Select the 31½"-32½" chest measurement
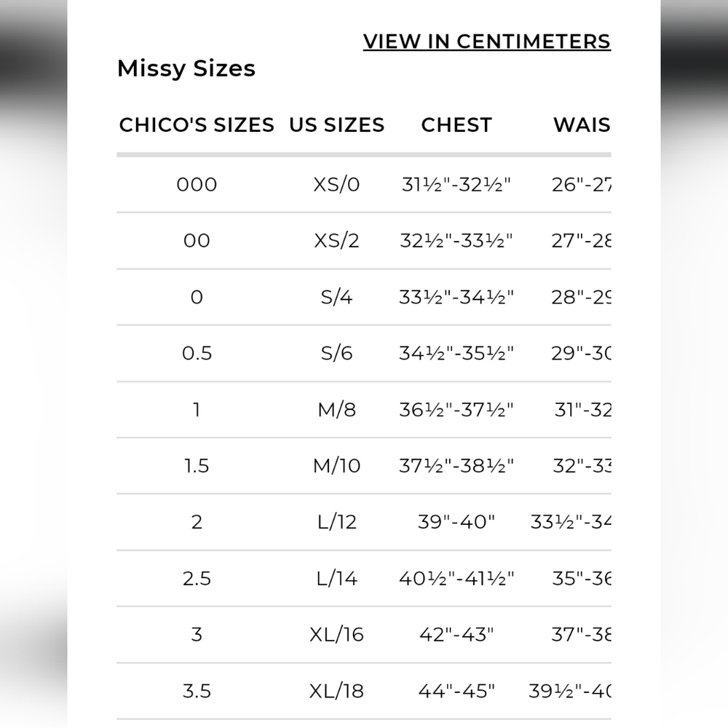Screen dimensions: 728x728 [456, 184]
